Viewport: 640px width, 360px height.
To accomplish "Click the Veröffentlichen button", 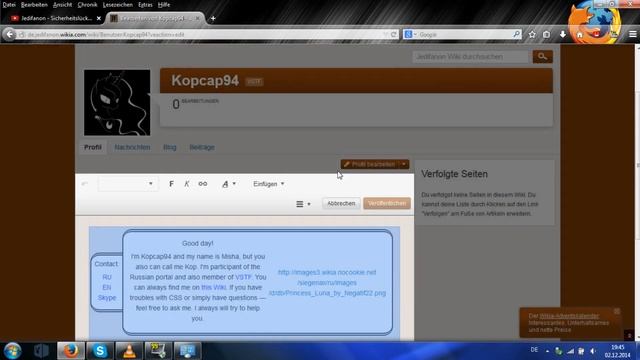I will [x=387, y=203].
